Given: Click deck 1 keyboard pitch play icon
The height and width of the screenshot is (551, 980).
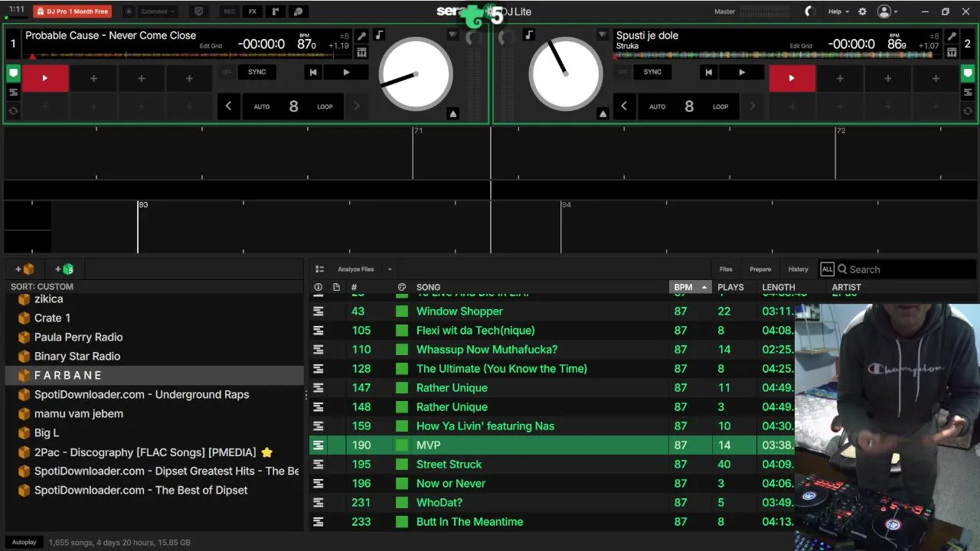Looking at the screenshot, I should point(361,52).
